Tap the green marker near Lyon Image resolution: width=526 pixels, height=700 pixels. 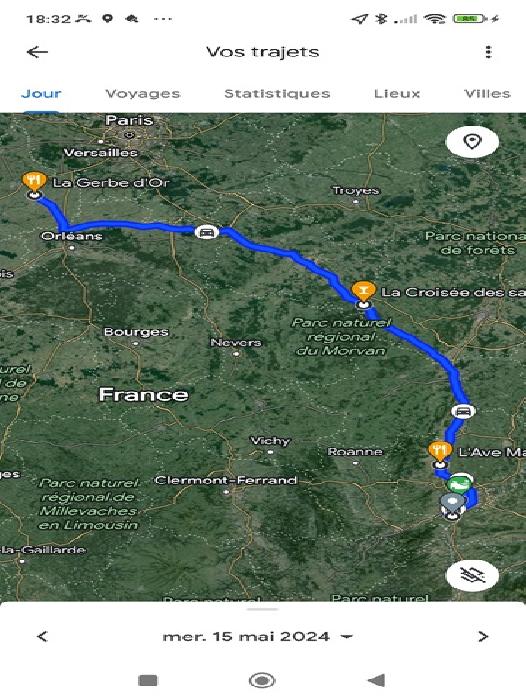click(x=460, y=483)
